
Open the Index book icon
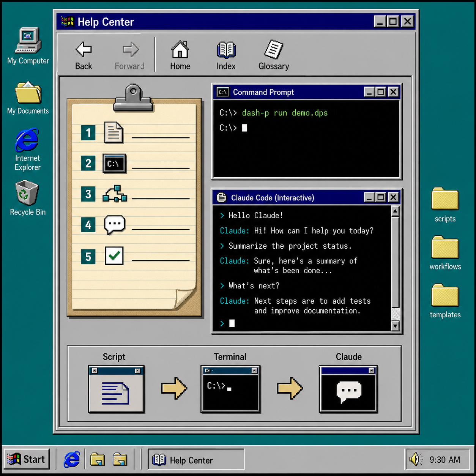(226, 55)
